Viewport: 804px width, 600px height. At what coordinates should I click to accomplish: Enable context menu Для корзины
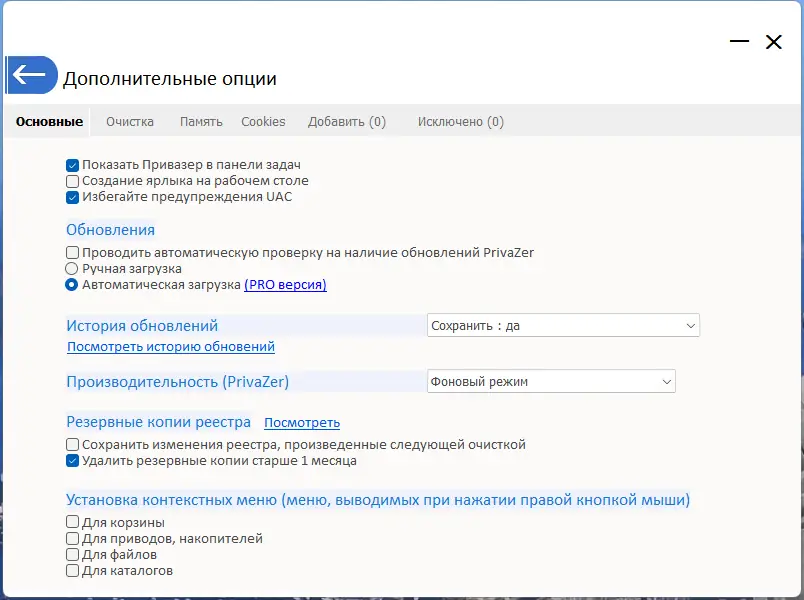pyautogui.click(x=73, y=522)
